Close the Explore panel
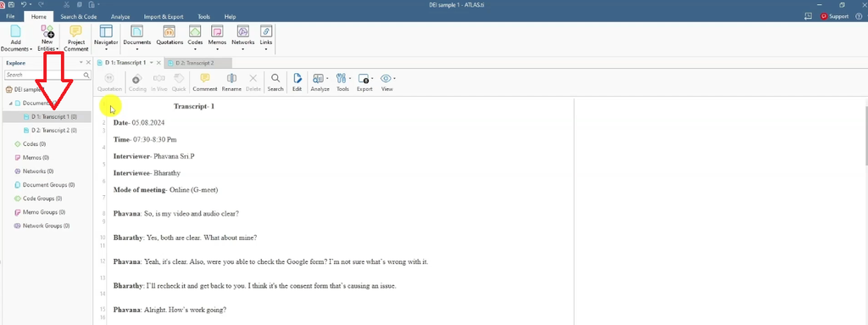The image size is (868, 325). click(x=88, y=63)
